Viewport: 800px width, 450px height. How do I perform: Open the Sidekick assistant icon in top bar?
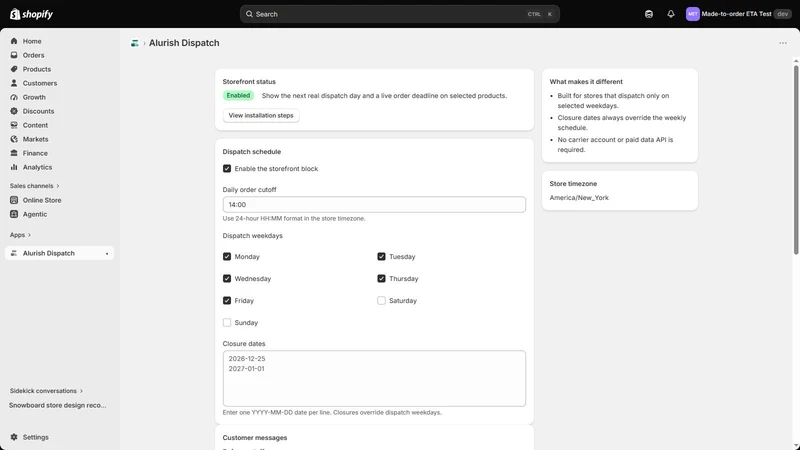[648, 14]
